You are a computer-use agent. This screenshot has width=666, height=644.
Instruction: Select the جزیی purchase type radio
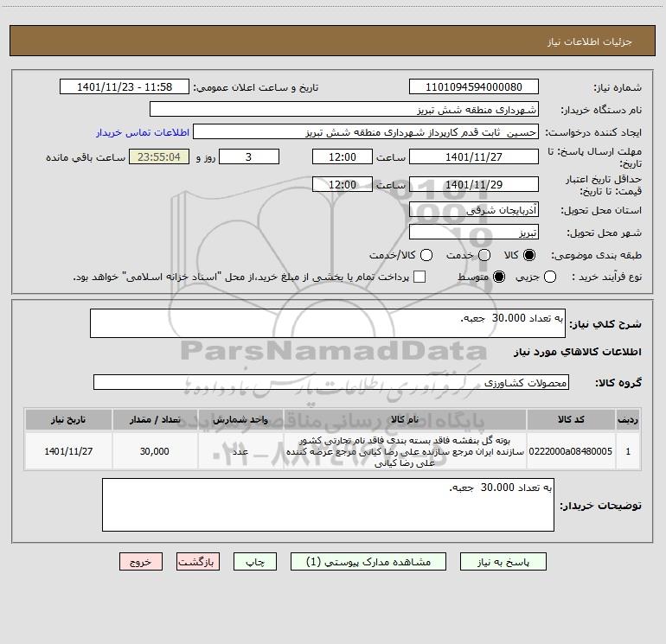[x=550, y=277]
